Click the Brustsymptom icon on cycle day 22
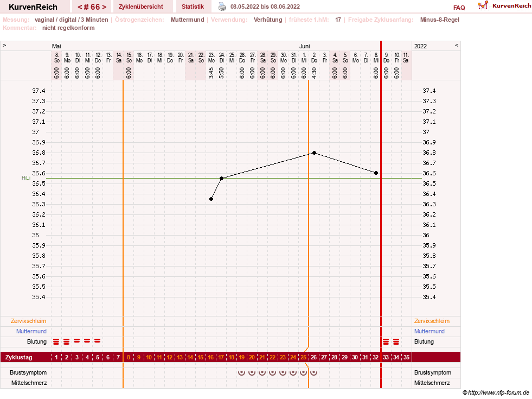 click(x=272, y=372)
